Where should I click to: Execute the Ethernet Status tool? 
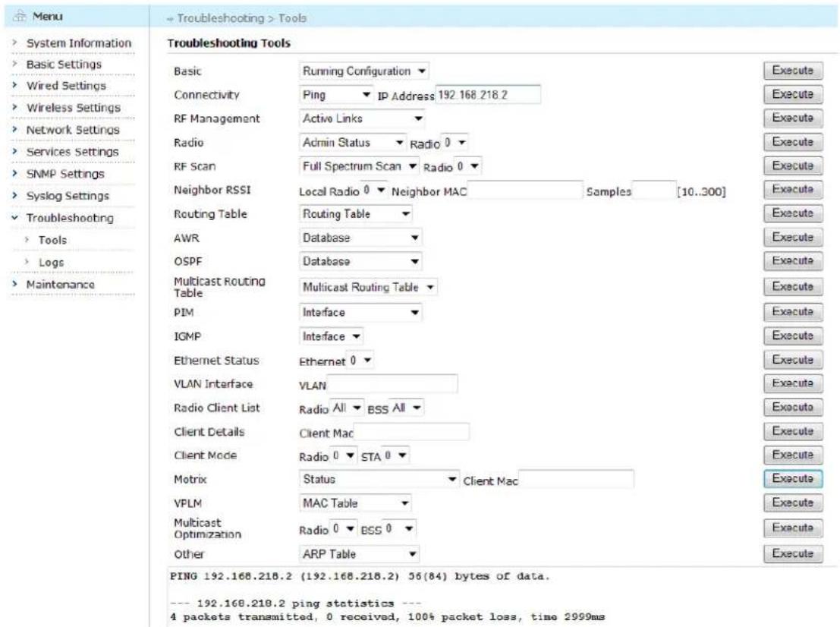click(x=793, y=360)
